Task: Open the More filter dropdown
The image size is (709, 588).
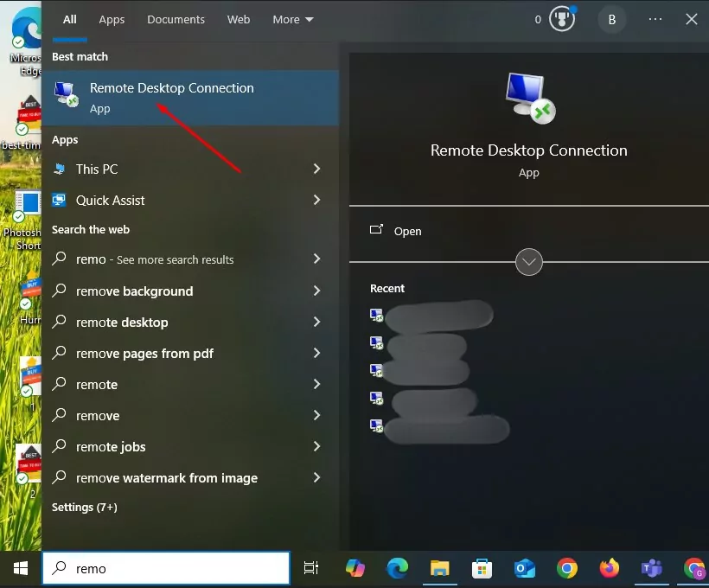Action: click(293, 19)
